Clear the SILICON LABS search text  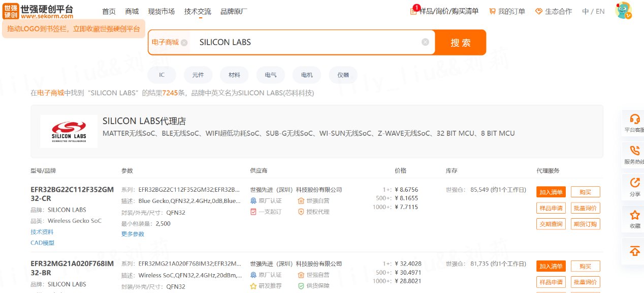point(425,42)
